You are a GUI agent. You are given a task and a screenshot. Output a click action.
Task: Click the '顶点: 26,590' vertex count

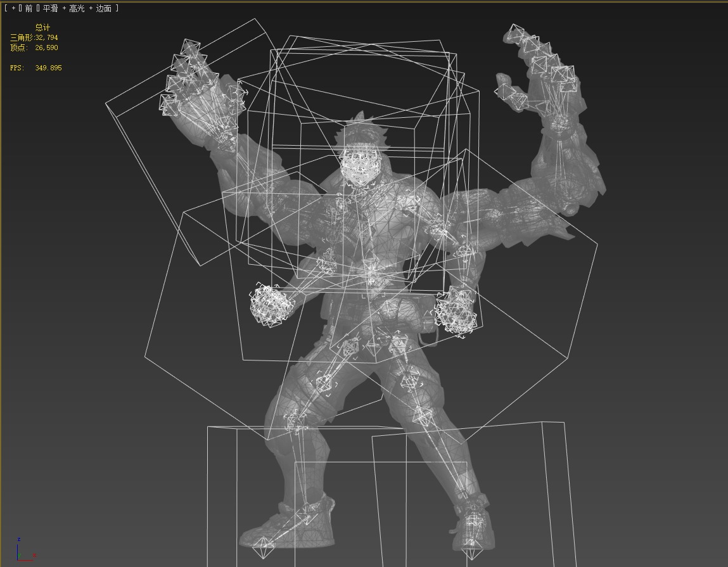click(34, 48)
